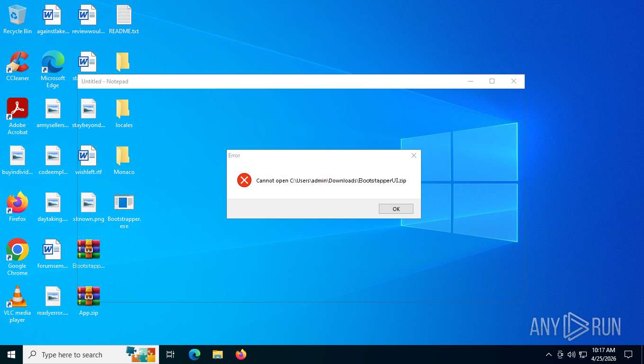Image resolution: width=644 pixels, height=364 pixels.
Task: Select the unlabeled folder above locales
Action: click(123, 62)
